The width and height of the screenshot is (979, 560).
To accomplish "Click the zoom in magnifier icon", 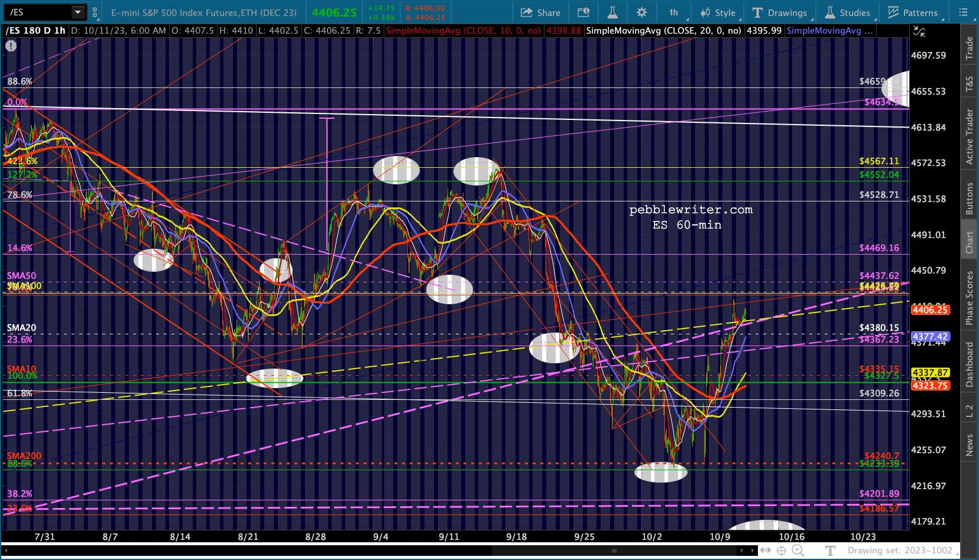I will (798, 551).
